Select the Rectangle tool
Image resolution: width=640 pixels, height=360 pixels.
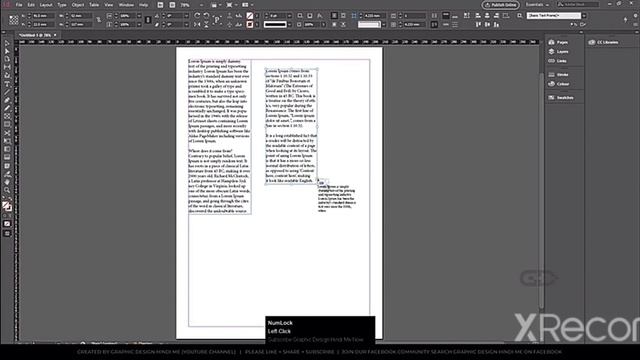coord(7,124)
